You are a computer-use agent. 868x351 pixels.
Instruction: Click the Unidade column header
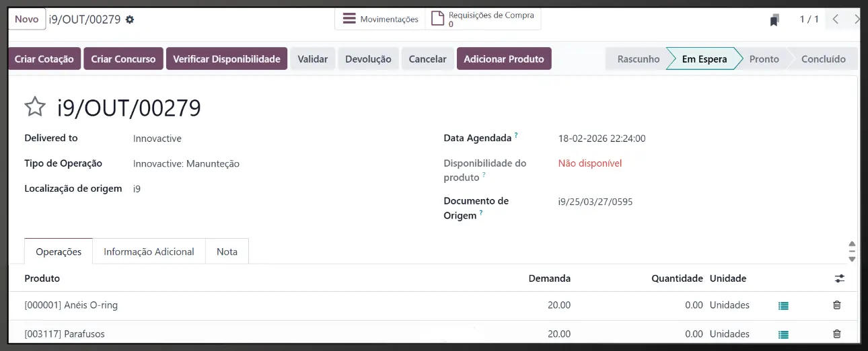point(728,278)
